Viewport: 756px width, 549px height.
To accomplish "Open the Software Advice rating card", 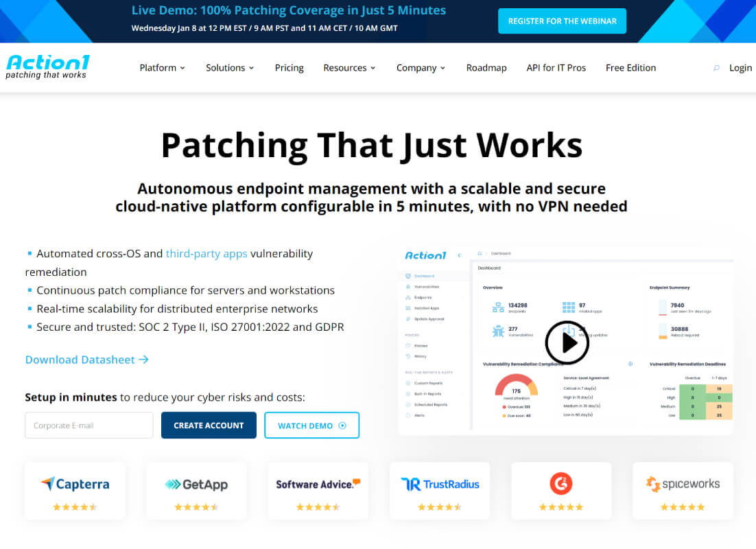I will pos(318,491).
